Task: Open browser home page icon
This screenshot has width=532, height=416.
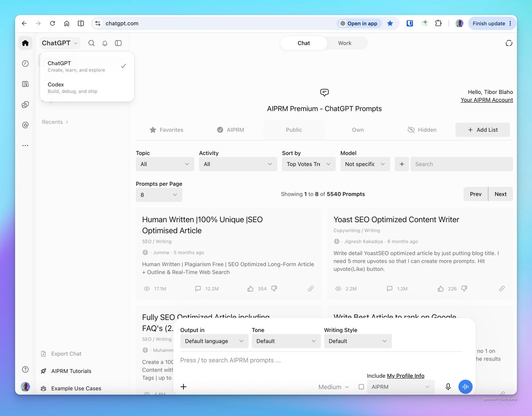Action: (x=66, y=24)
